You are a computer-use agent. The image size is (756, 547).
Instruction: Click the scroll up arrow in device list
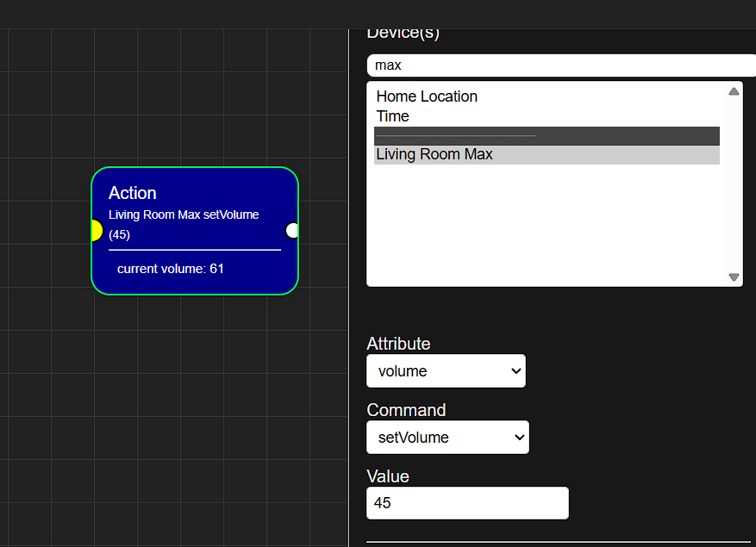point(734,91)
